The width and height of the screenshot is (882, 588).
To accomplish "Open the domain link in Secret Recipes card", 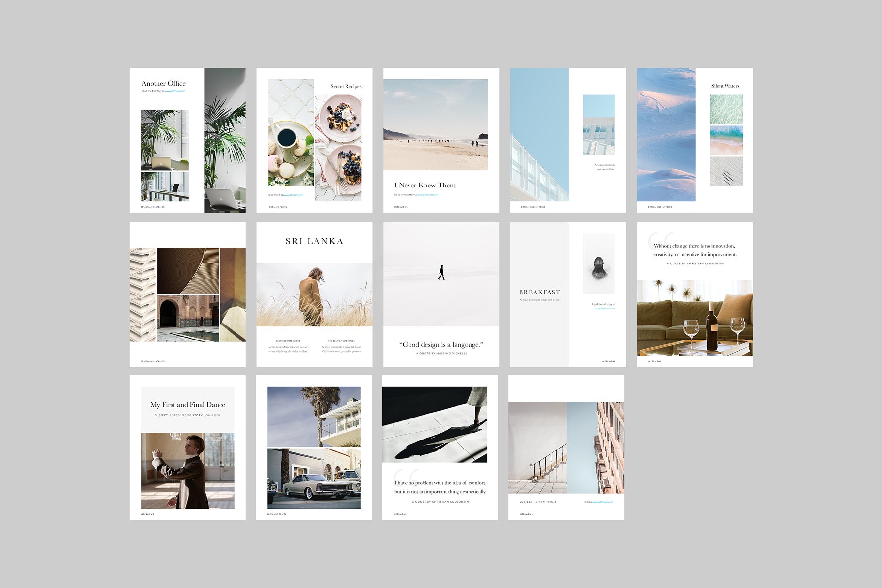I will [x=293, y=195].
